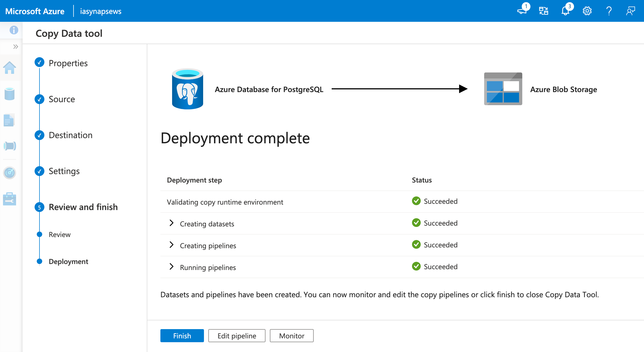The width and height of the screenshot is (644, 352).
Task: Open the feedback person icon
Action: point(630,11)
